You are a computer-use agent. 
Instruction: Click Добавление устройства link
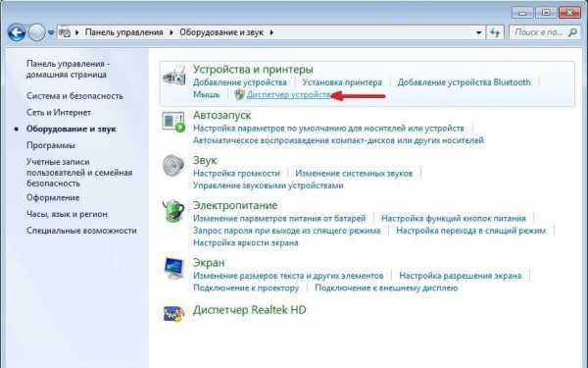(240, 82)
